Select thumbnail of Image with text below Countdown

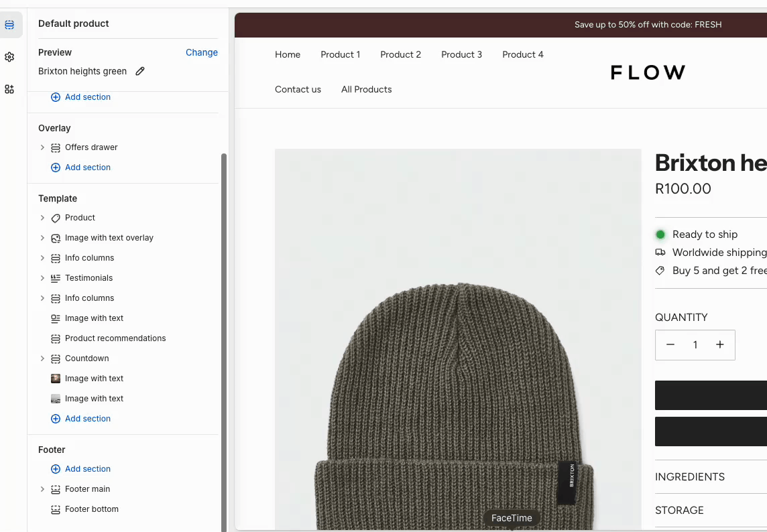(56, 379)
